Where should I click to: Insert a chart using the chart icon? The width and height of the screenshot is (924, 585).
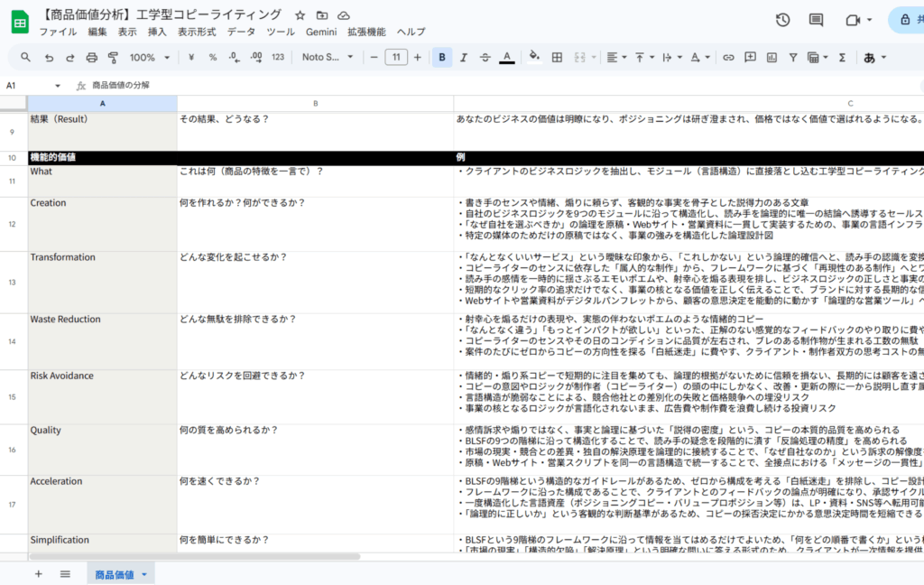[772, 56]
